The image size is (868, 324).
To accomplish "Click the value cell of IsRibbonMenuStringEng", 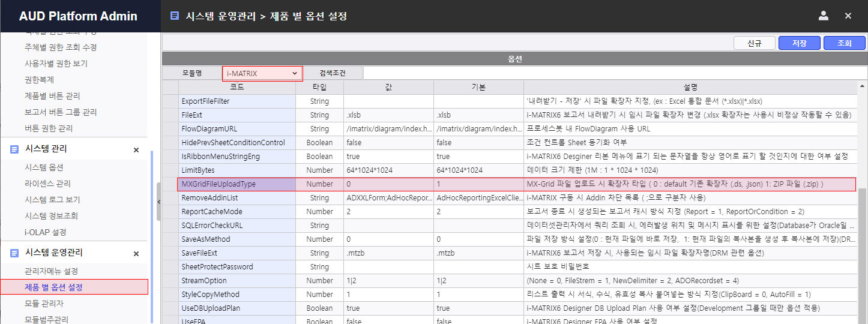I will 388,157.
